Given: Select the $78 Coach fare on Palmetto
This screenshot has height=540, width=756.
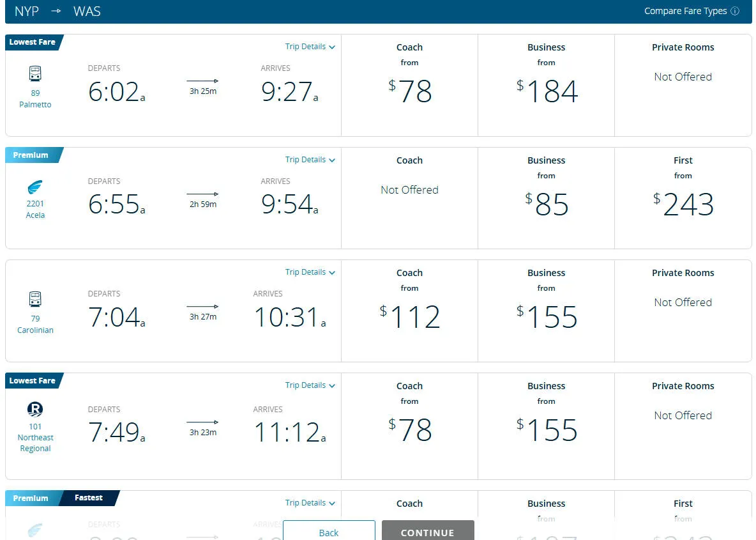Looking at the screenshot, I should [409, 91].
